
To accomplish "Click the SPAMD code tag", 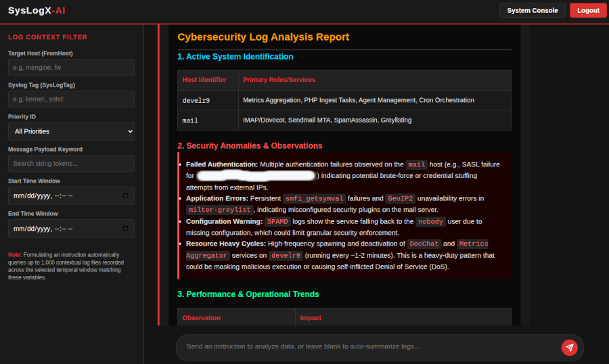I will click(277, 221).
